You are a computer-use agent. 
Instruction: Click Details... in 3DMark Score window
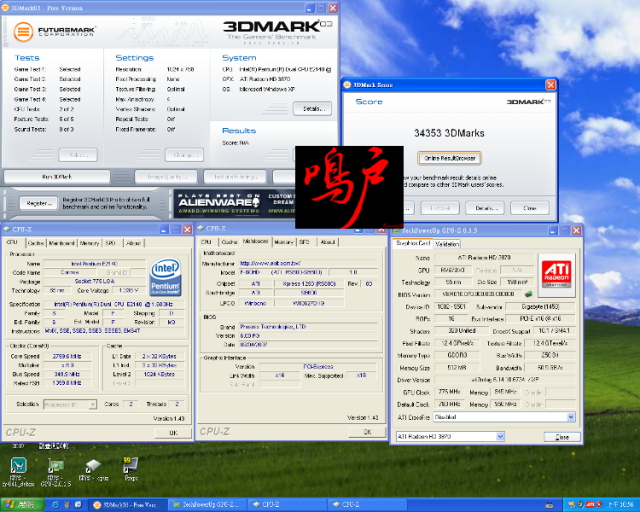485,208
